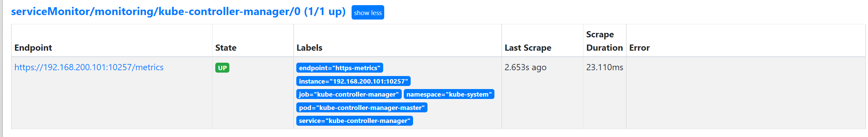Click the 23.110ms scrape duration value

[604, 67]
